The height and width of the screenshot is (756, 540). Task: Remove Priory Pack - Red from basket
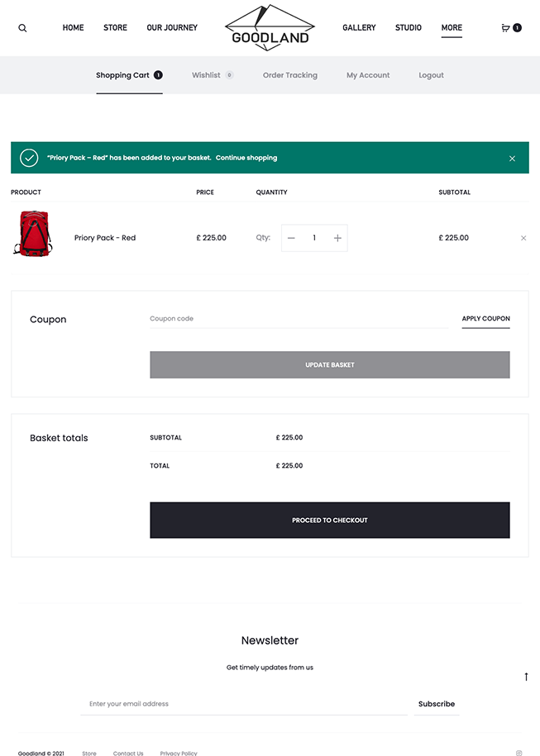(523, 238)
